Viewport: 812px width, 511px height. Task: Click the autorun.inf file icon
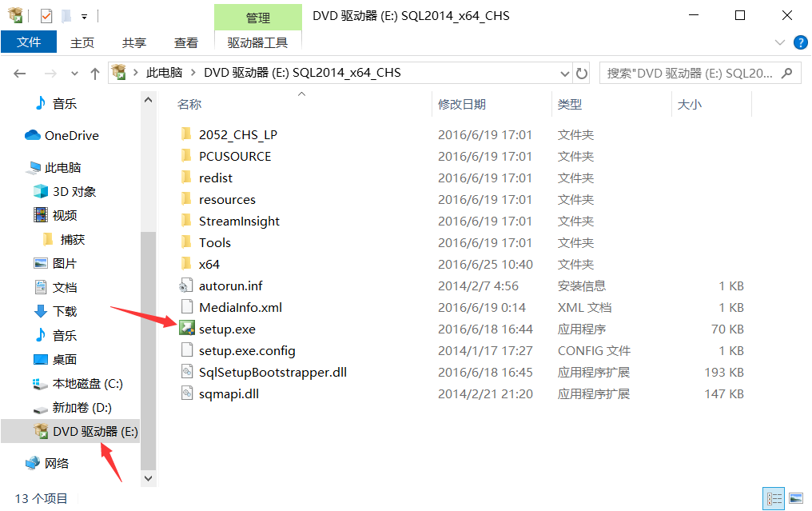186,285
